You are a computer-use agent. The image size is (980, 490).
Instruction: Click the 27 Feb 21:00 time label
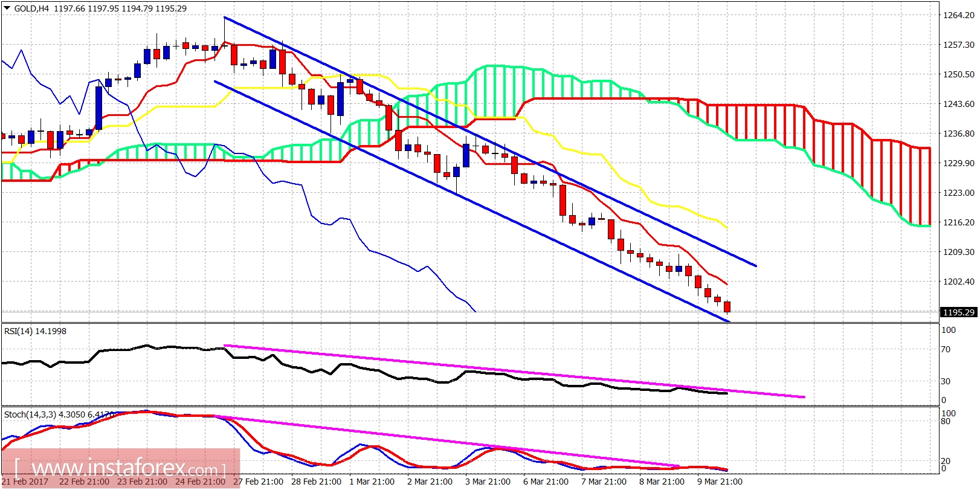point(258,482)
